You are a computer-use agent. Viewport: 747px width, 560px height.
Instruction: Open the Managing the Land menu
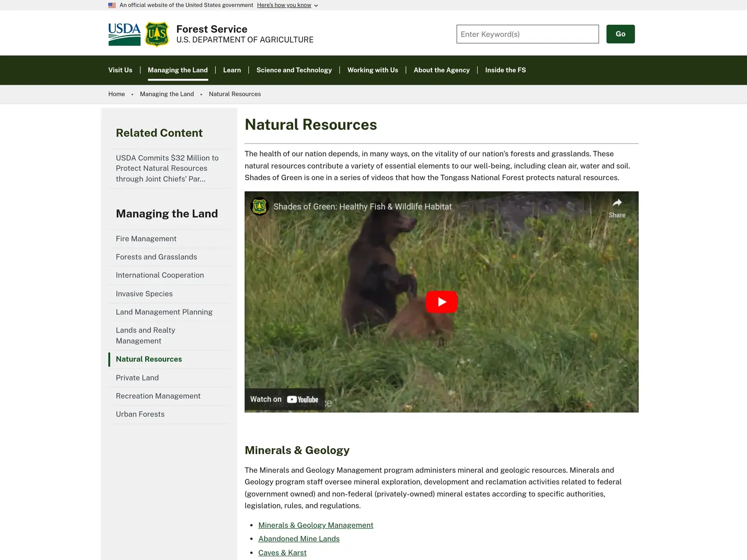tap(178, 70)
